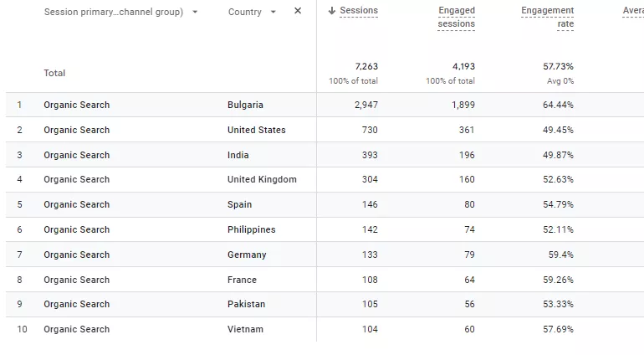This screenshot has height=355, width=644.
Task: Click the Philippines country cell
Action: pos(252,229)
